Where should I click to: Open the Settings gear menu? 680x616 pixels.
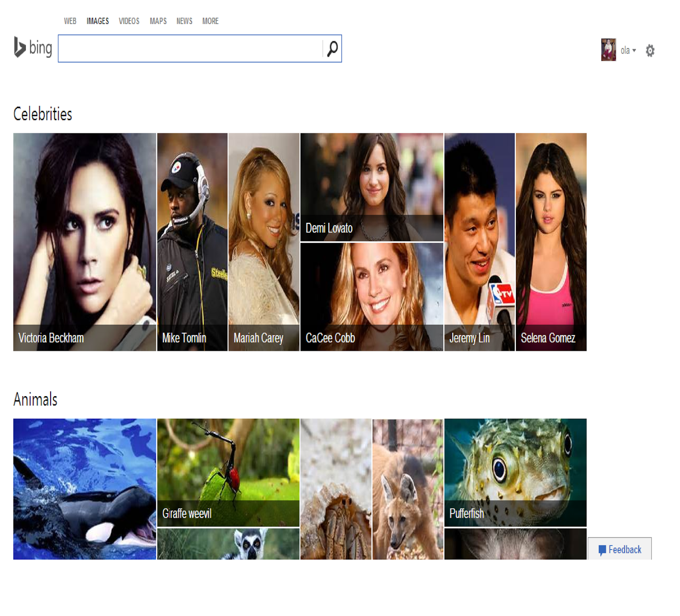[x=651, y=50]
